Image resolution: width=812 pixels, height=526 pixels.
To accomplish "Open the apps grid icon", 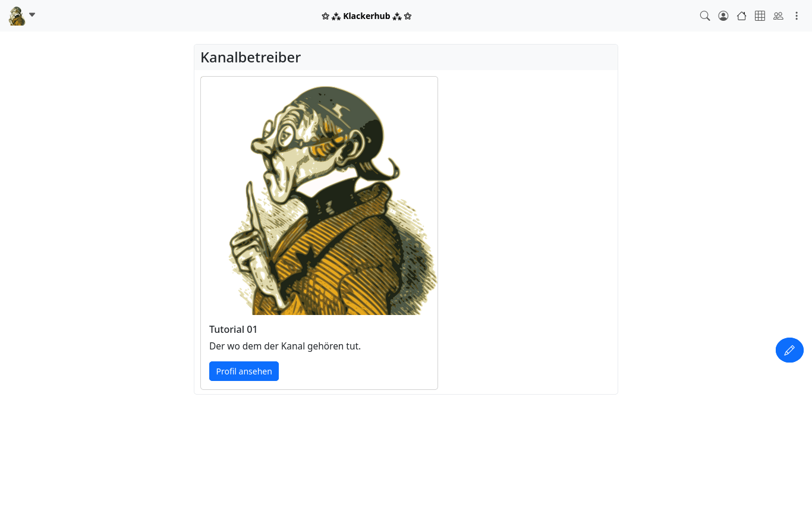I will (x=760, y=16).
